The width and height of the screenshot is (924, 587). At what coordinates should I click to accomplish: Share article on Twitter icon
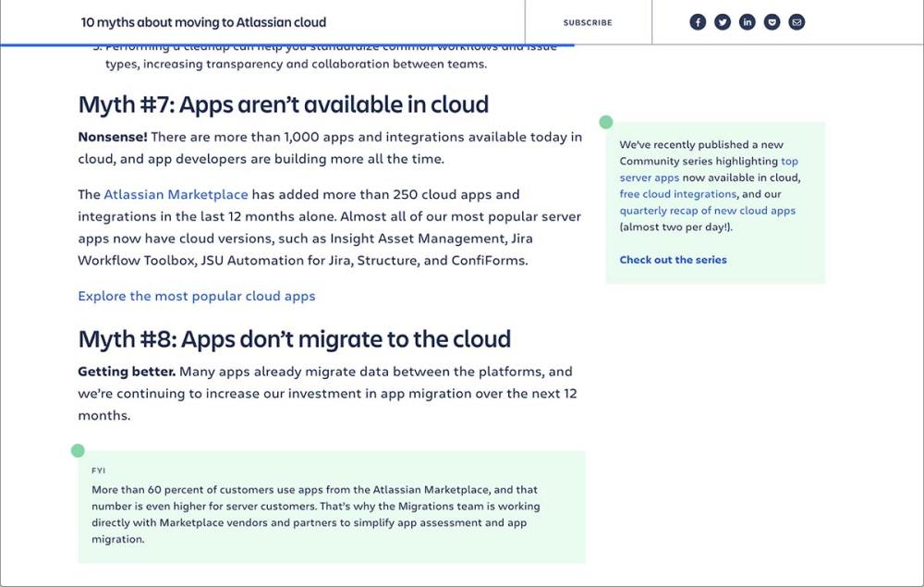pyautogui.click(x=723, y=22)
